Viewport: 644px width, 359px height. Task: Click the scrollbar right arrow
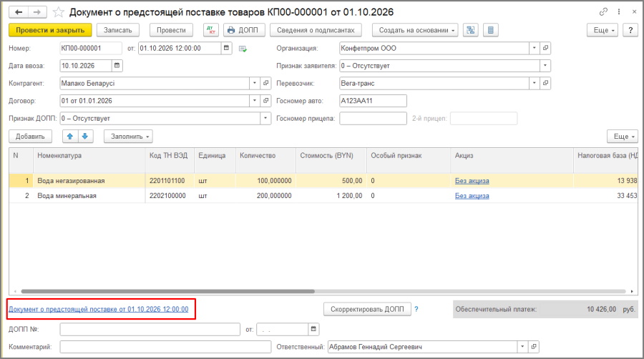(x=632, y=291)
